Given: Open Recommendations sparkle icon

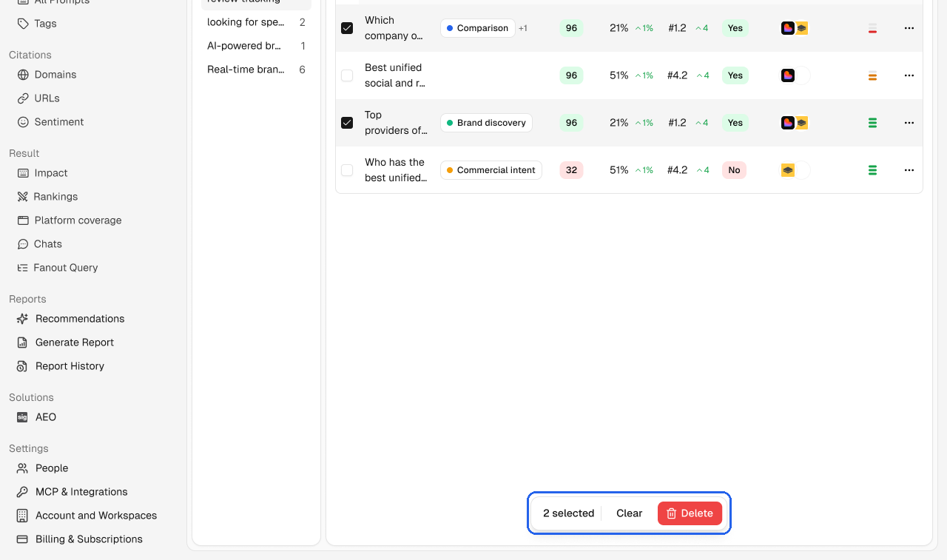Looking at the screenshot, I should coord(23,319).
